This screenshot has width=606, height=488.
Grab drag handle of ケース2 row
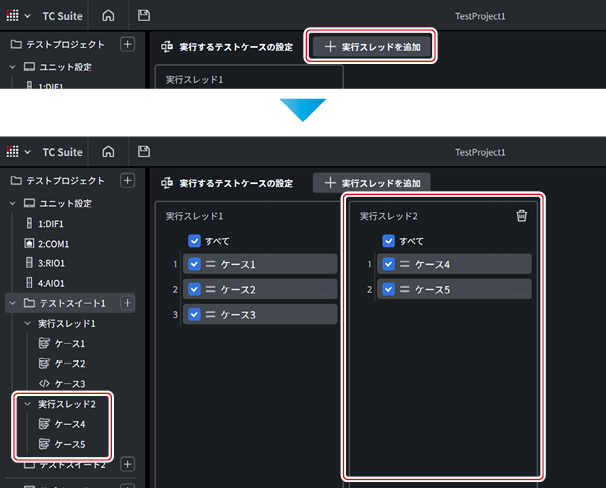click(x=210, y=289)
